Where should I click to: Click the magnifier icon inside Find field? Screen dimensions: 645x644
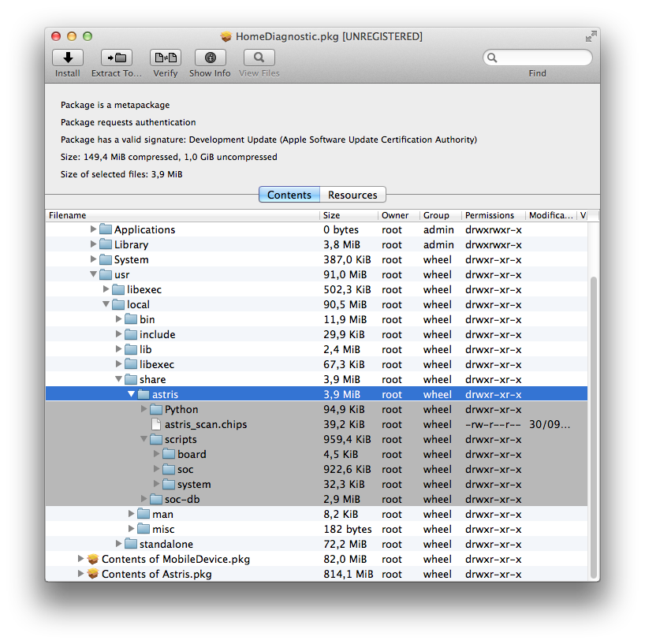pos(492,58)
